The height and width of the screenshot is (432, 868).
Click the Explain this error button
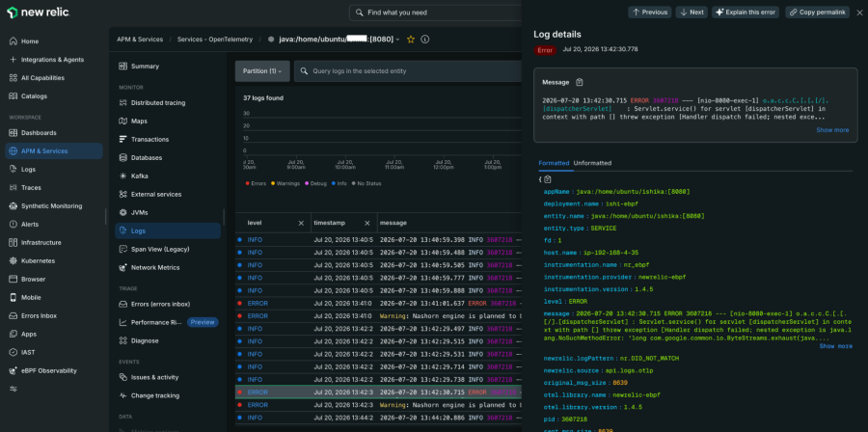(746, 13)
